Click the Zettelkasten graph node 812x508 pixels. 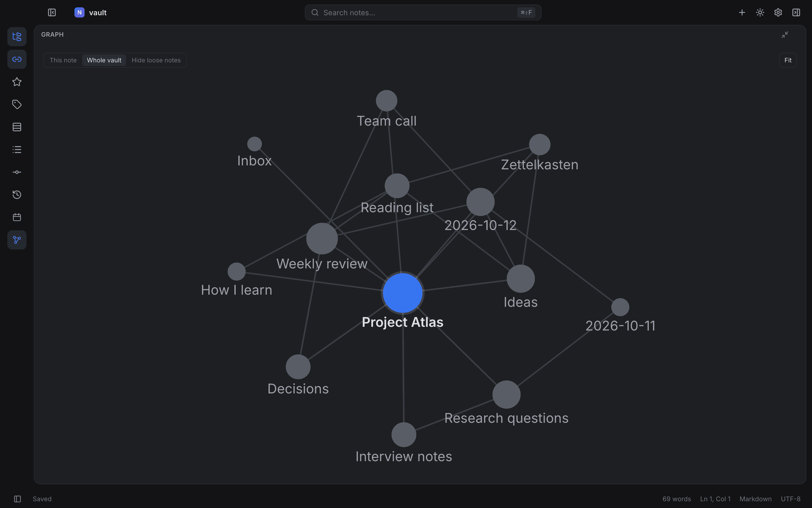pos(540,144)
